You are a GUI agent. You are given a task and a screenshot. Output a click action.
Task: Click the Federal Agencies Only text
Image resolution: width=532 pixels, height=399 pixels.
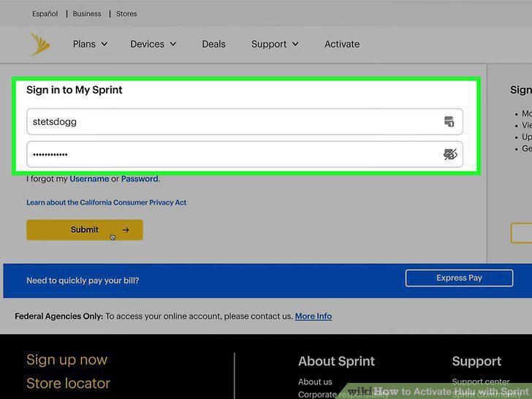click(x=58, y=316)
